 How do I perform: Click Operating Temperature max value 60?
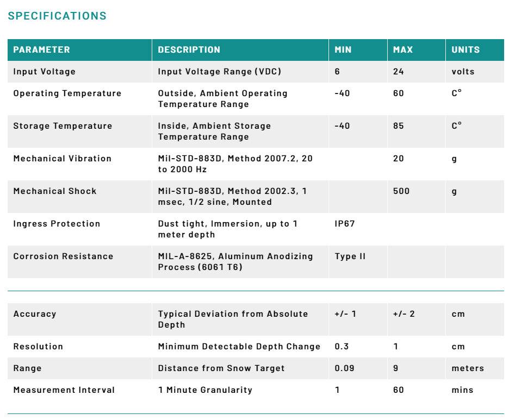tap(398, 93)
